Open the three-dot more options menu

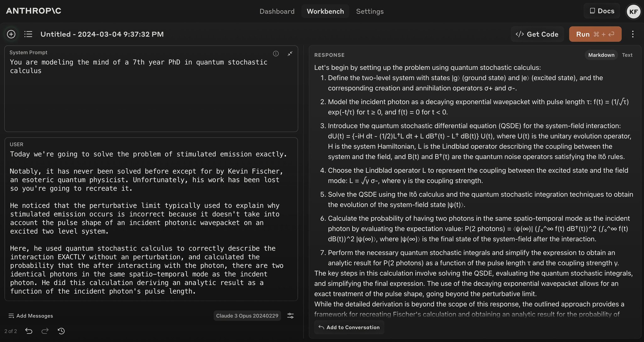tap(633, 34)
